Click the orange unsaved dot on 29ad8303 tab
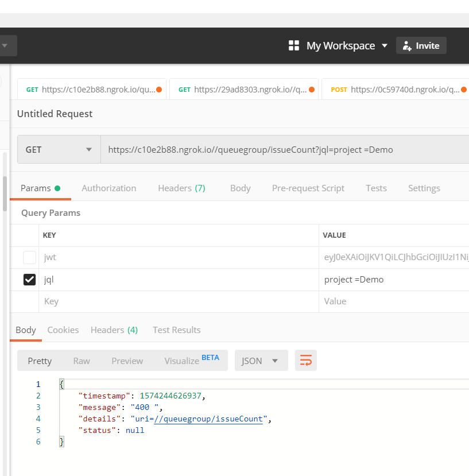 pos(312,90)
